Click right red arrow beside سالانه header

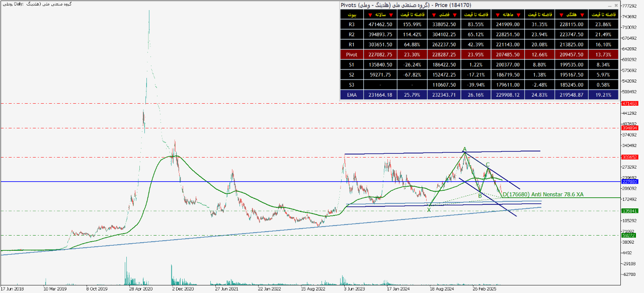[x=390, y=15]
